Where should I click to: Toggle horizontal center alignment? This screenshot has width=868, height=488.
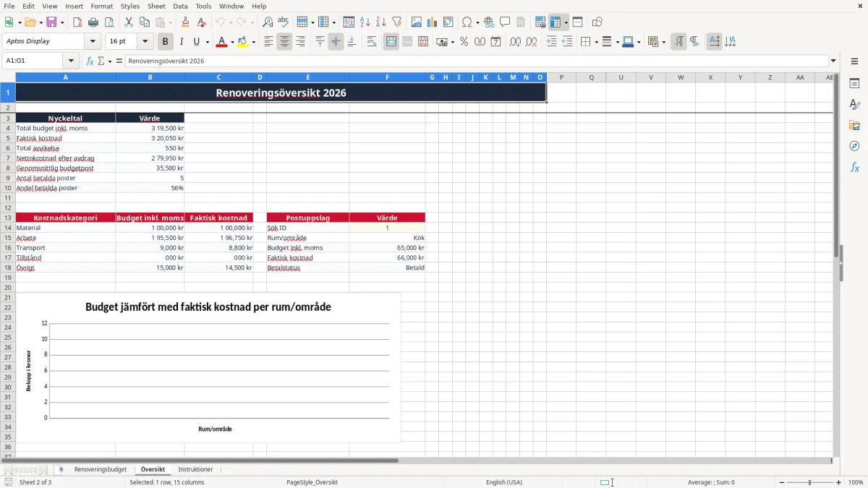285,42
